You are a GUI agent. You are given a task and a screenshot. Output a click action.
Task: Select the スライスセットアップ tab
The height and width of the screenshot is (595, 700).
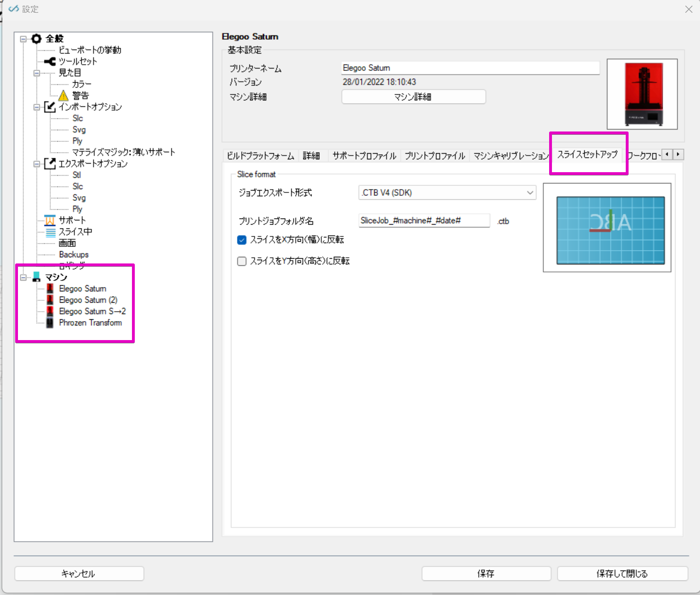tap(587, 154)
